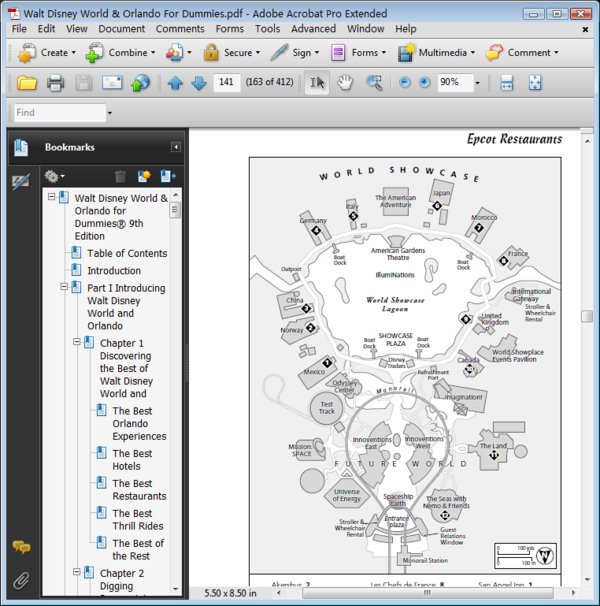This screenshot has width=600, height=606.
Task: Open The Best Thrill Rides bookmark
Action: 139,519
